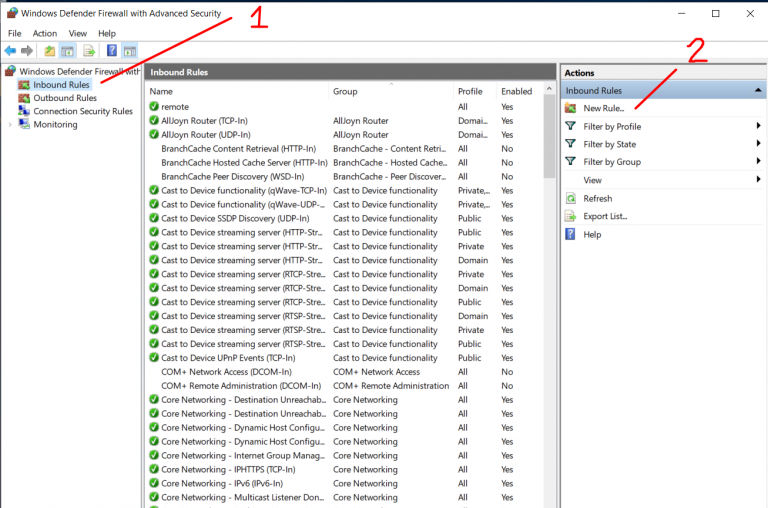
Task: Select Outbound Rules in the tree
Action: point(65,98)
